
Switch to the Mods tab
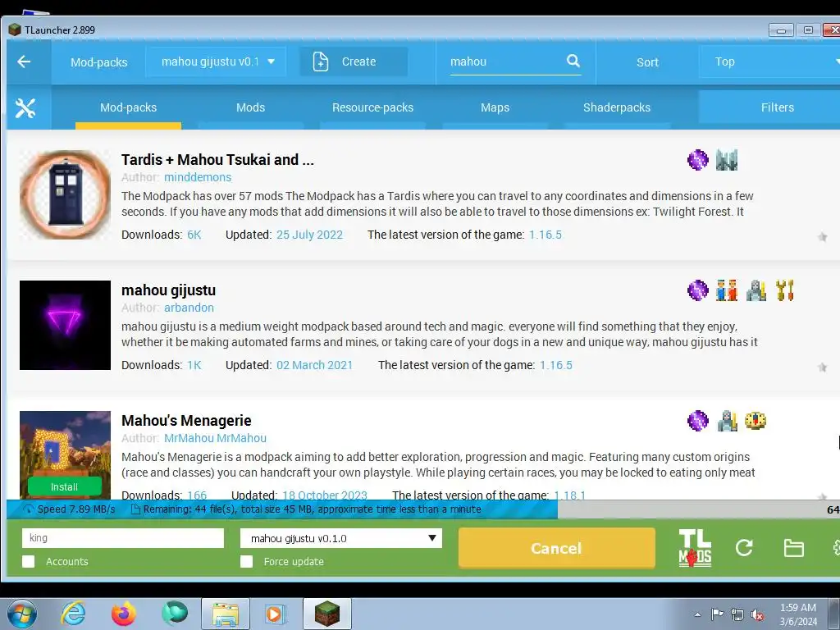[250, 107]
